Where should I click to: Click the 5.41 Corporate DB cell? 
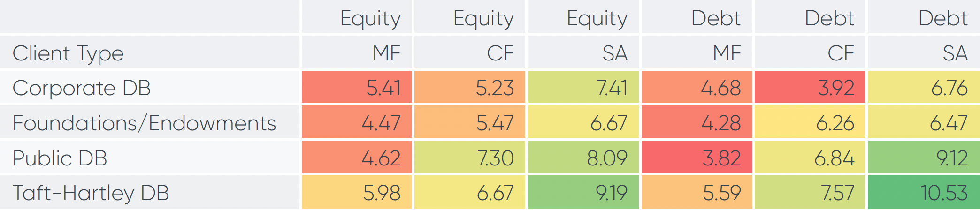357,88
